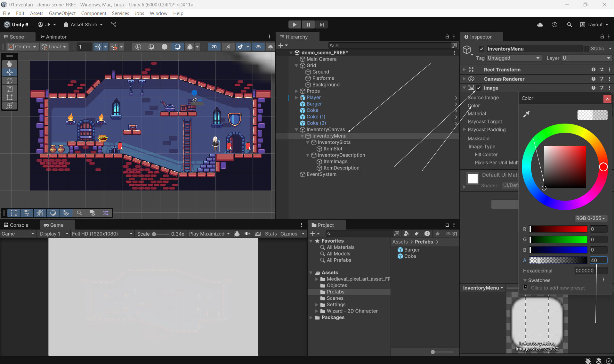Click the cloud icon in top toolbar
Image resolution: width=614 pixels, height=364 pixels.
(540, 25)
